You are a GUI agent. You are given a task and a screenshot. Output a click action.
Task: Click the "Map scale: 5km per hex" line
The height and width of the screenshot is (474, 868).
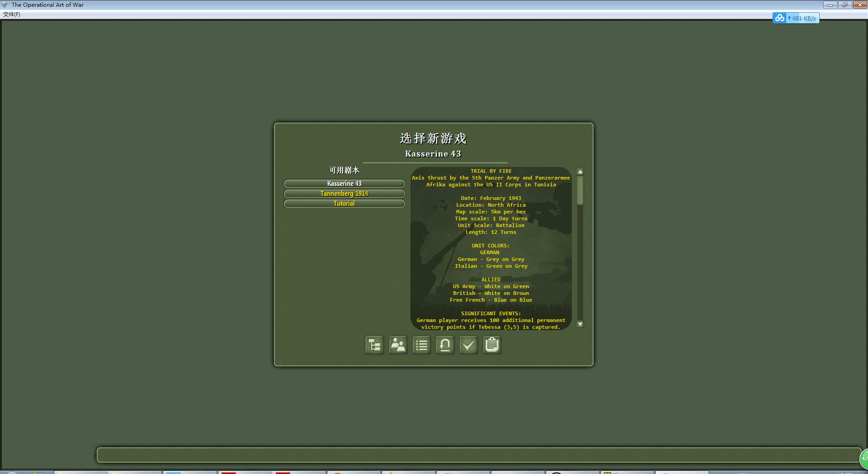491,212
